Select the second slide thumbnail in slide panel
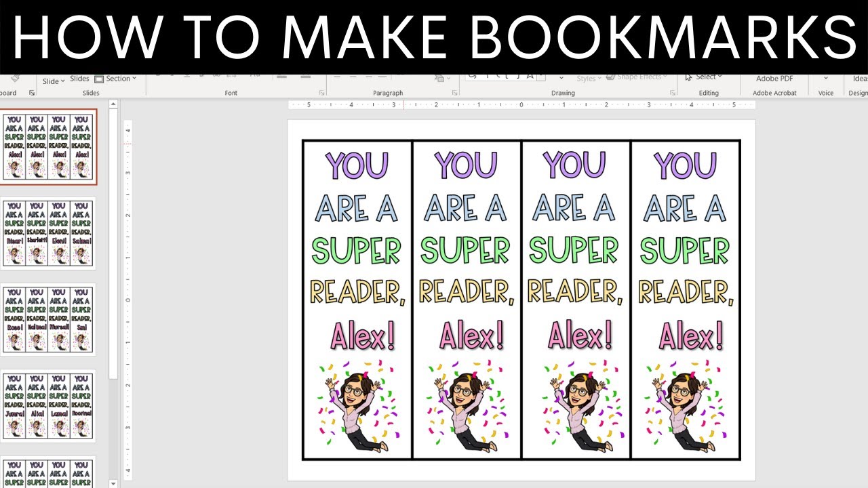Screen dimensions: 868x488 48,233
